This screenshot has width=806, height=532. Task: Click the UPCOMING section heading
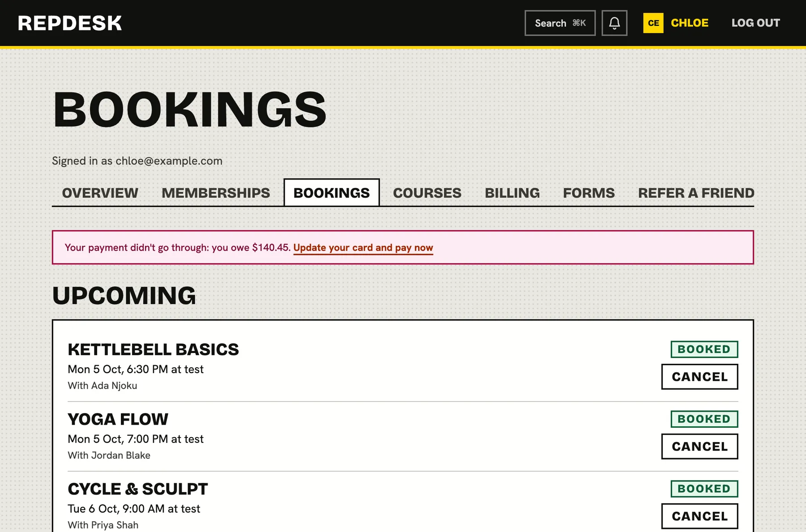tap(124, 296)
